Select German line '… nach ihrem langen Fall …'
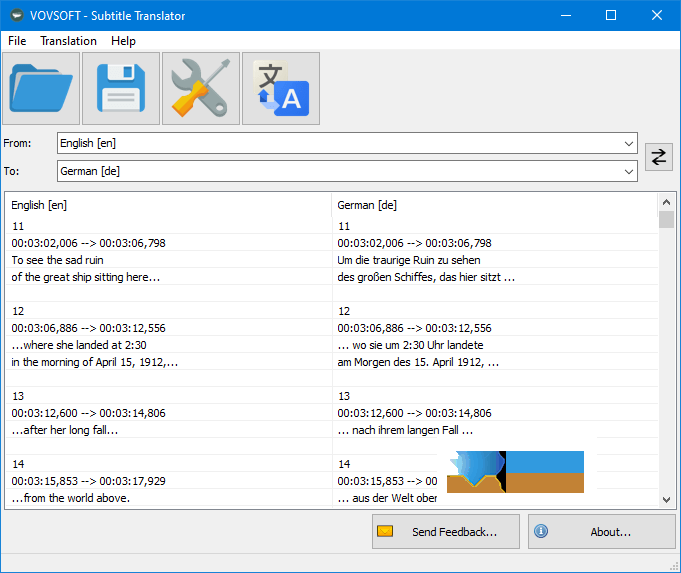 [x=405, y=430]
